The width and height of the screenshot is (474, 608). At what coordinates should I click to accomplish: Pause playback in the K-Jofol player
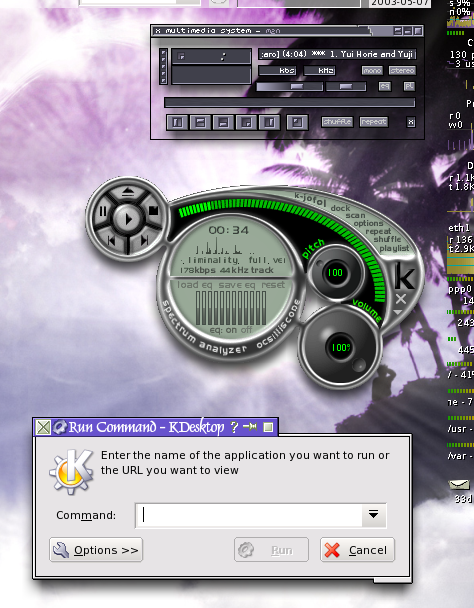103,211
